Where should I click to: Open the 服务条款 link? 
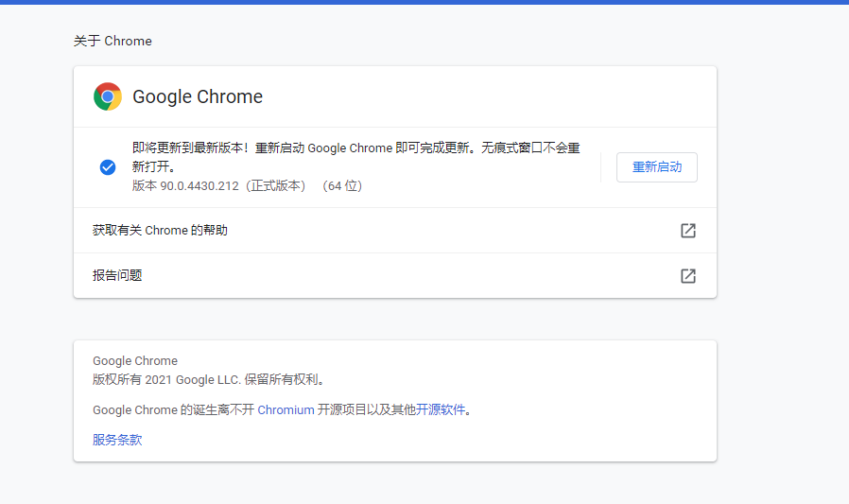117,440
